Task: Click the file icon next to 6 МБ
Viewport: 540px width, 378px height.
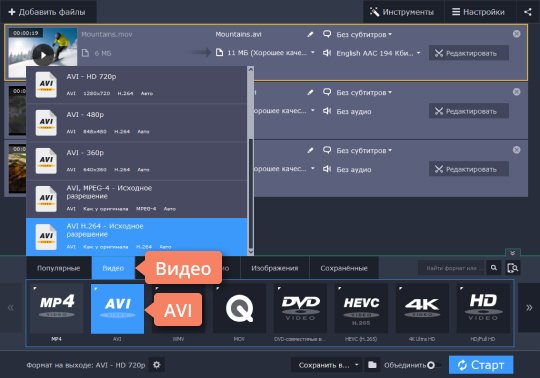Action: (x=85, y=53)
